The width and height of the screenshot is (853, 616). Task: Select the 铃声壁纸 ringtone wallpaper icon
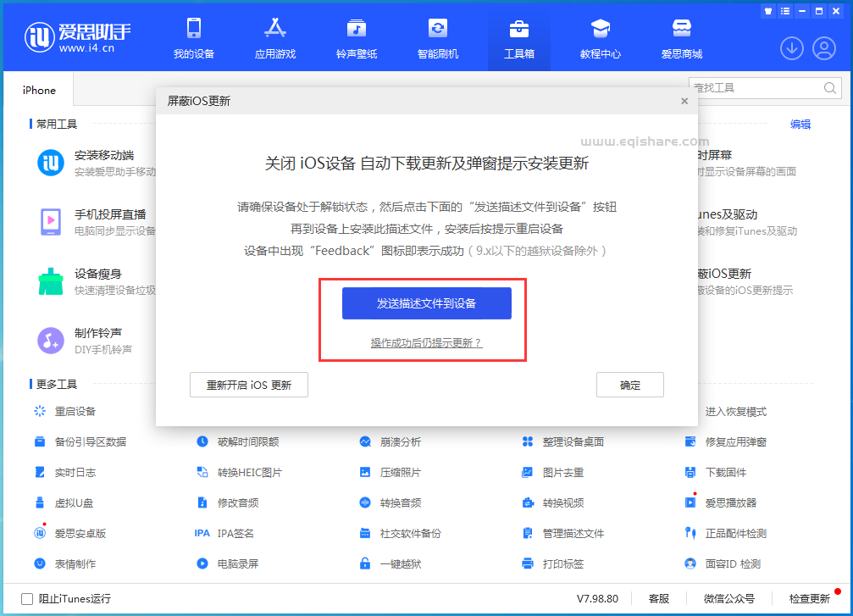pos(356,36)
